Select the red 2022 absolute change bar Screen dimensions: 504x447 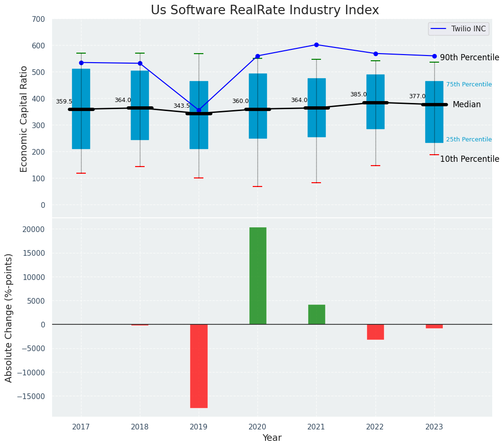pyautogui.click(x=375, y=332)
